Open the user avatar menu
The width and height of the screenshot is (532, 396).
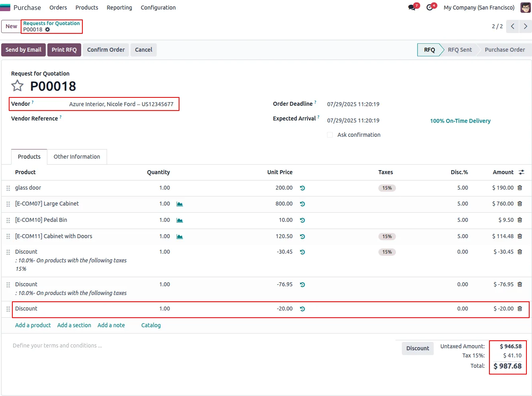click(525, 8)
